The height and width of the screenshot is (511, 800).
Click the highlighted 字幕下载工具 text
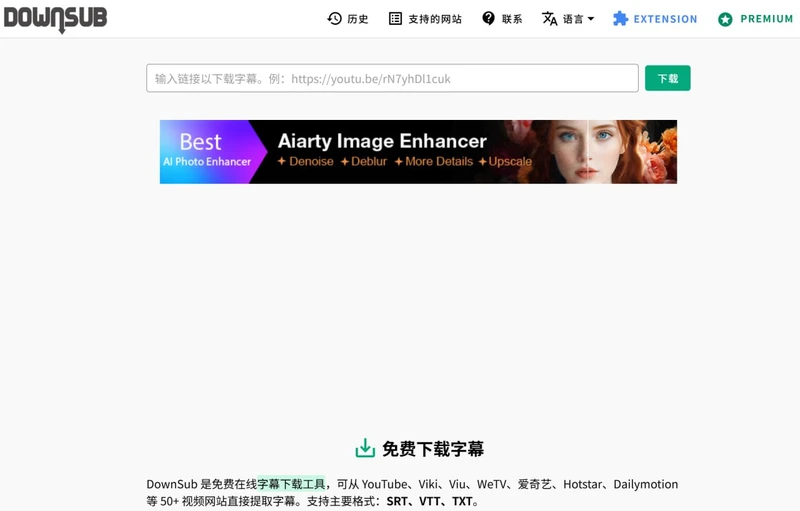[x=291, y=484]
